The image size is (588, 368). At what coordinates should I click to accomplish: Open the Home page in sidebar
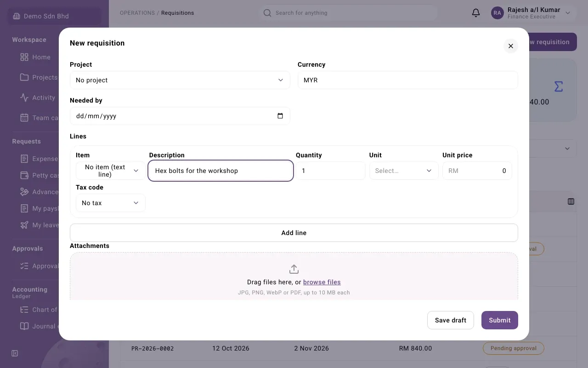click(41, 57)
